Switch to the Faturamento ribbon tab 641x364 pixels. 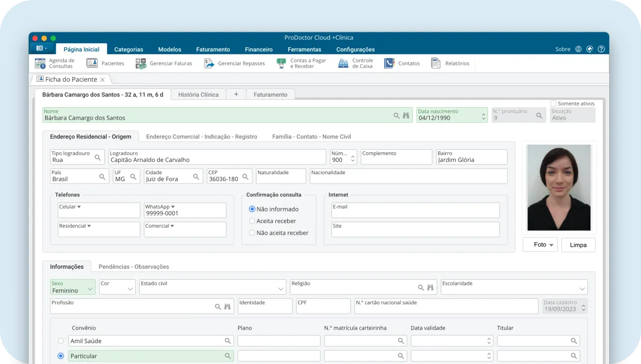pyautogui.click(x=213, y=49)
